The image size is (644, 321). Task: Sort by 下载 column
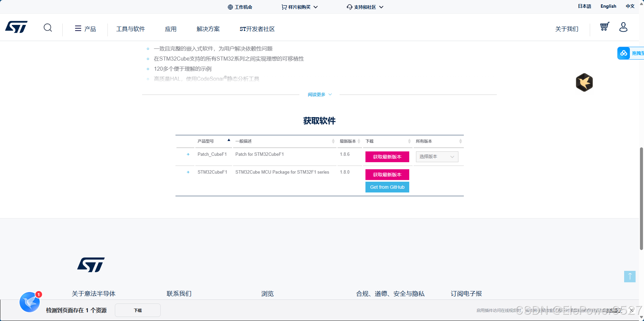point(388,141)
